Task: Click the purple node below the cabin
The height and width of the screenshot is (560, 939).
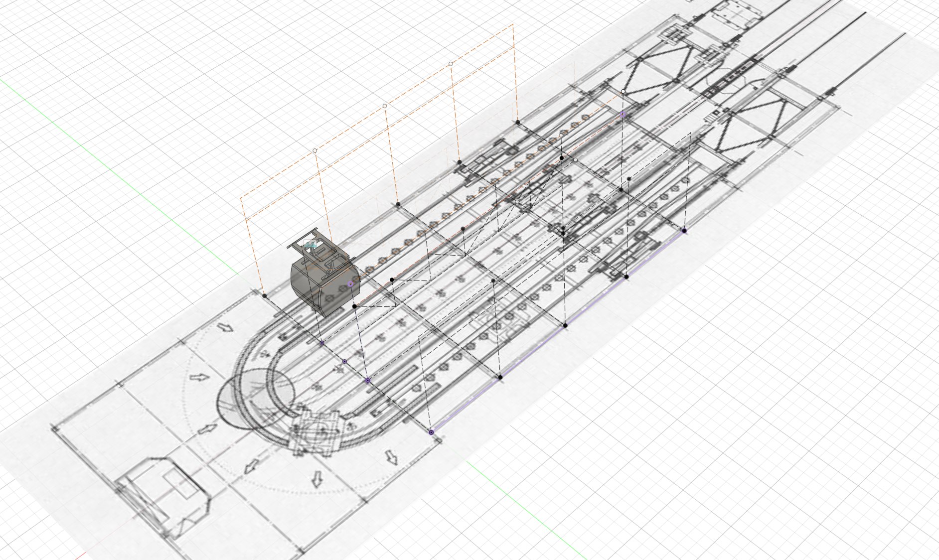Action: pyautogui.click(x=321, y=343)
